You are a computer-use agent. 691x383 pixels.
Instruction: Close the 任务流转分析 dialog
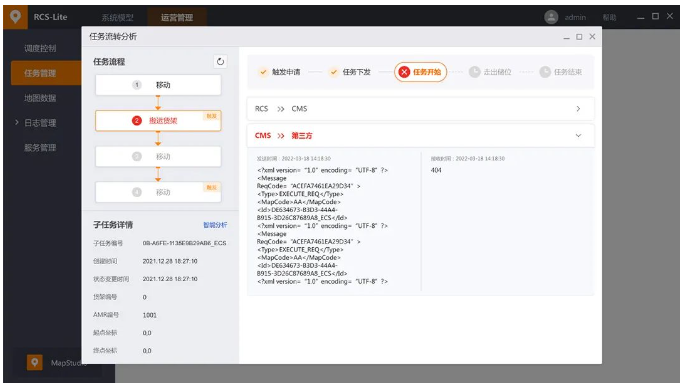pos(592,37)
